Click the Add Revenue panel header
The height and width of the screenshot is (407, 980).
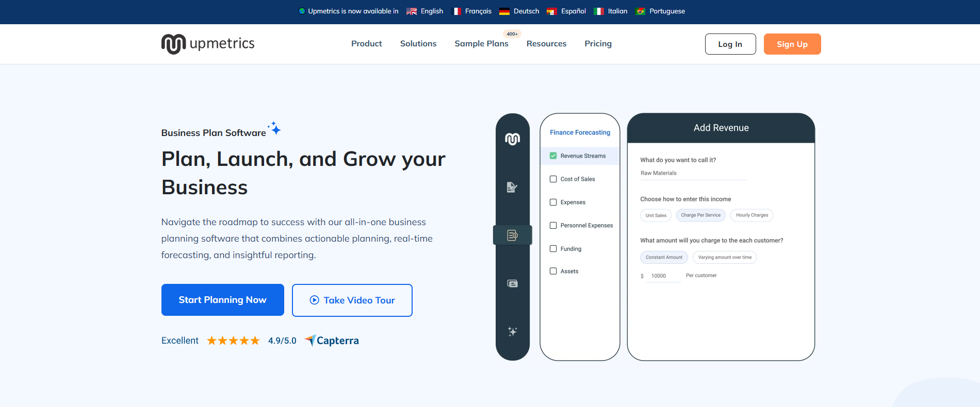tap(721, 128)
